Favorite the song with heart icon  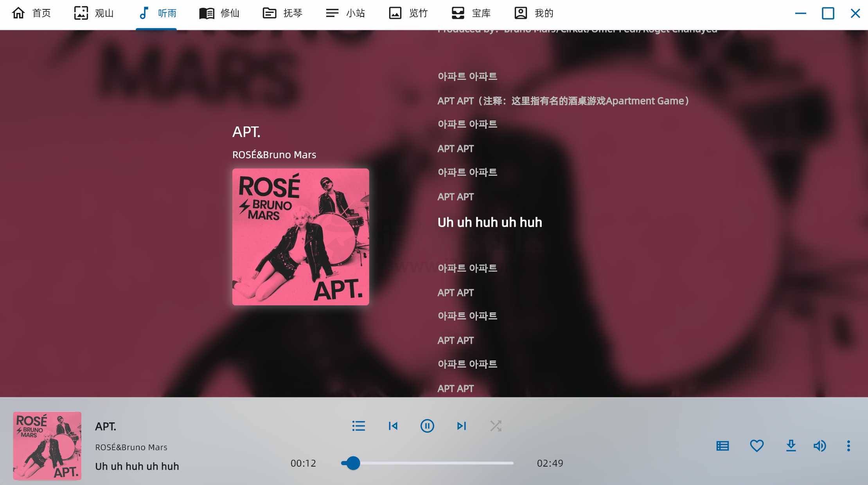click(x=757, y=446)
